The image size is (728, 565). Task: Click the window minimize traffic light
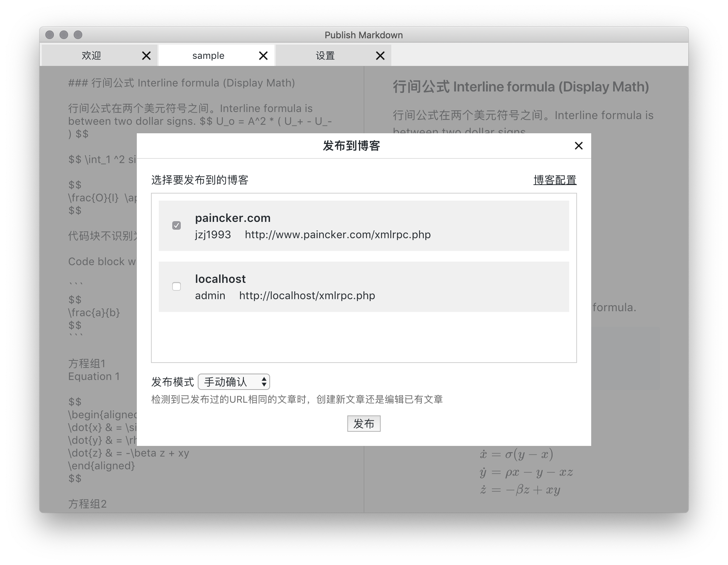[64, 35]
